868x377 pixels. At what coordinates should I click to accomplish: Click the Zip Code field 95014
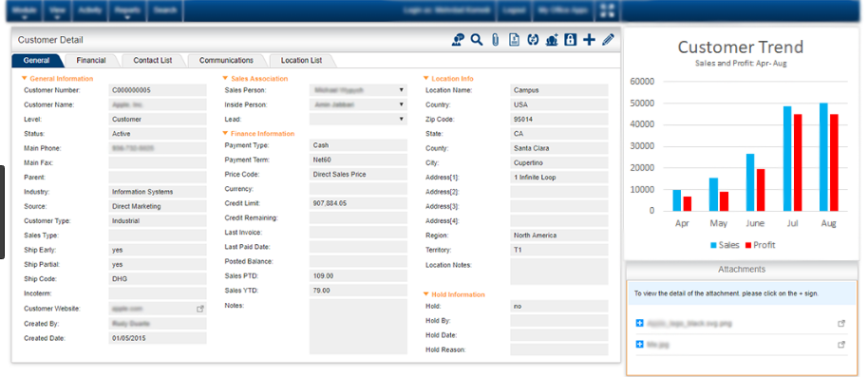[559, 119]
